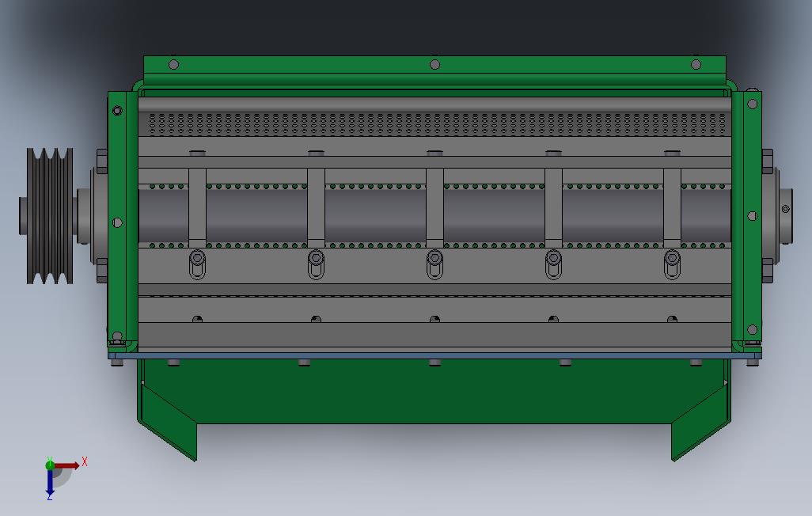Select the right-side shaft end bearing
Screen dimensions: 812x516
[x=777, y=215]
